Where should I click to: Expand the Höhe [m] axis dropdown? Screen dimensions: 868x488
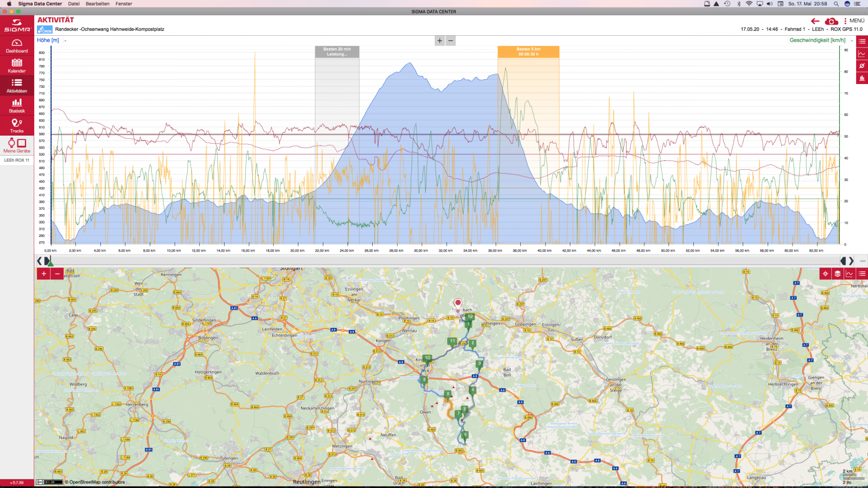click(x=65, y=41)
